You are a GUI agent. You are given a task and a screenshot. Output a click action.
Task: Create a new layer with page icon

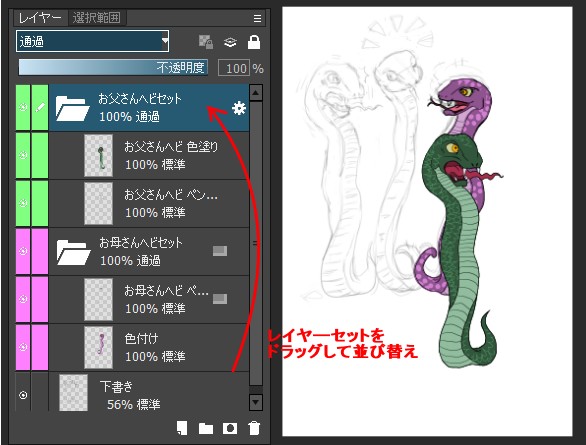pyautogui.click(x=182, y=428)
